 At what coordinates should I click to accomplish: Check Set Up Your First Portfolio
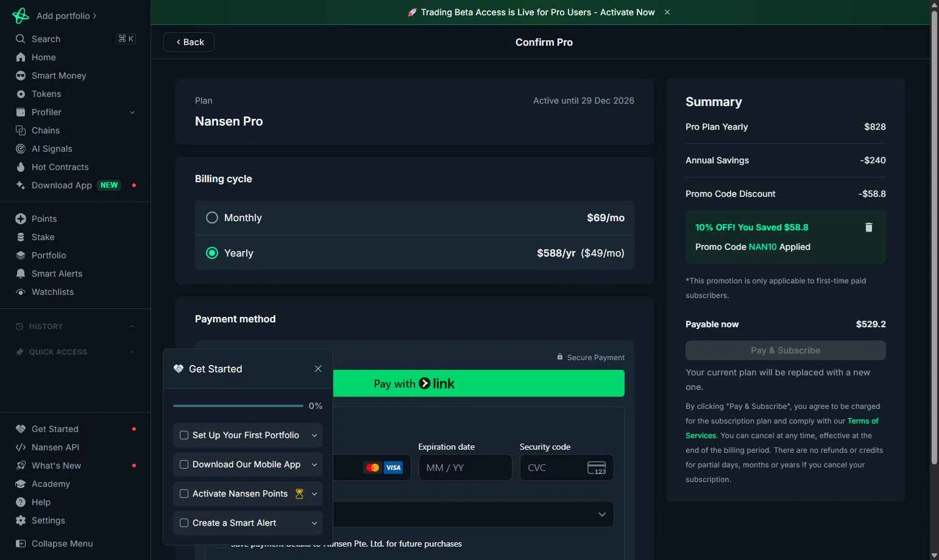(x=184, y=435)
